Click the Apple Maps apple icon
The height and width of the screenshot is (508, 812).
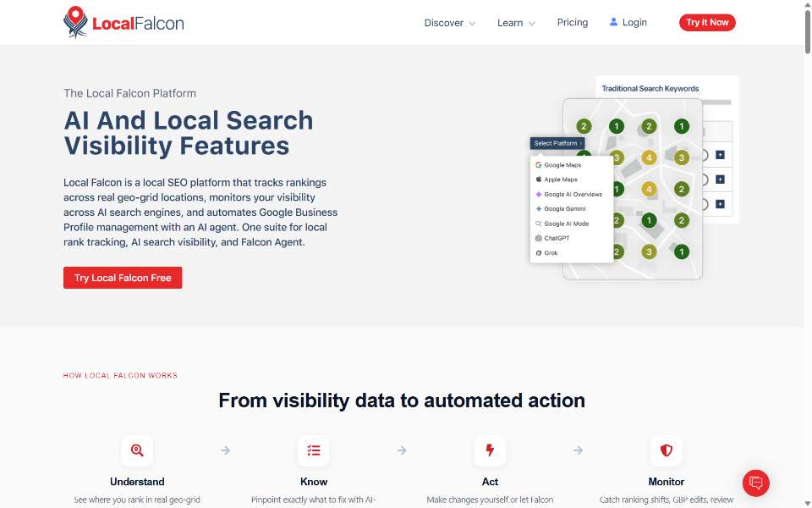(538, 179)
